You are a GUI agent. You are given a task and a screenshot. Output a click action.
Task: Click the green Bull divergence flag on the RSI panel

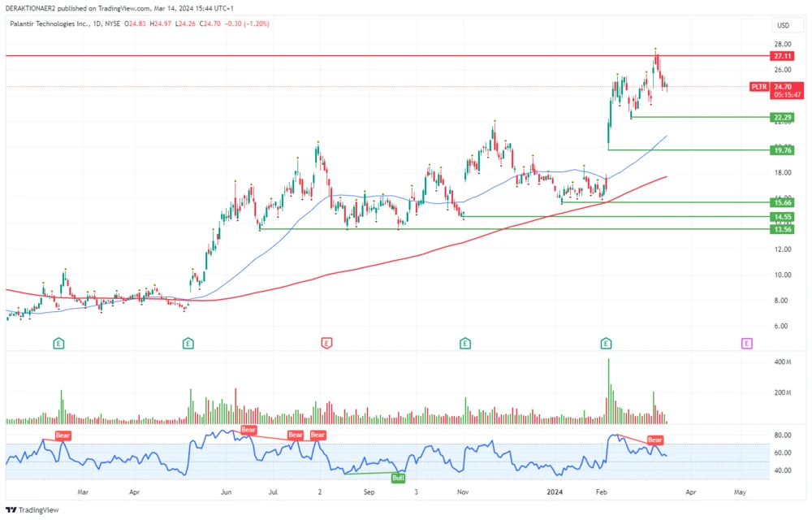coord(398,478)
